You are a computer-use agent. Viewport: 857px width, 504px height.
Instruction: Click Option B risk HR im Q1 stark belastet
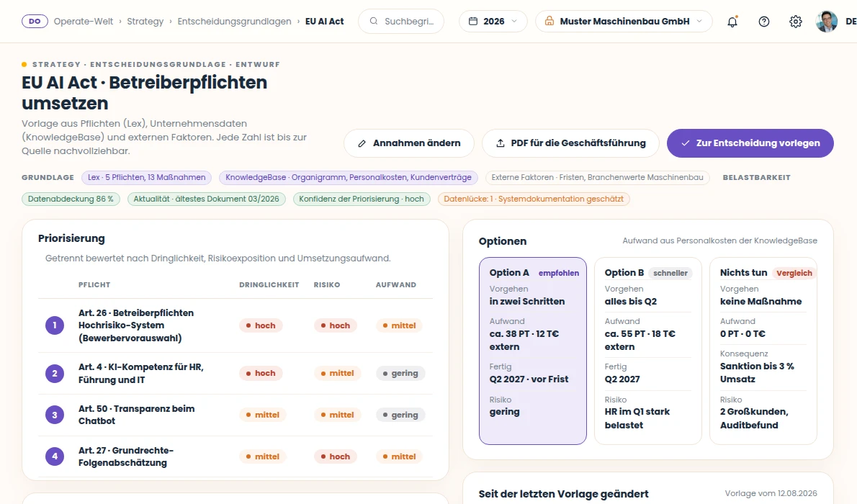point(637,418)
